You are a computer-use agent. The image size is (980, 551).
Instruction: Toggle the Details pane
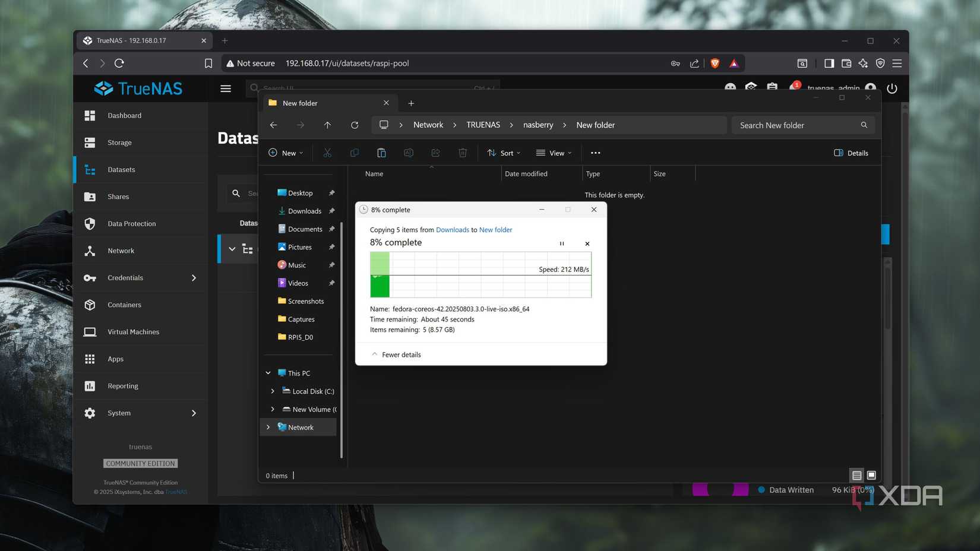click(851, 153)
